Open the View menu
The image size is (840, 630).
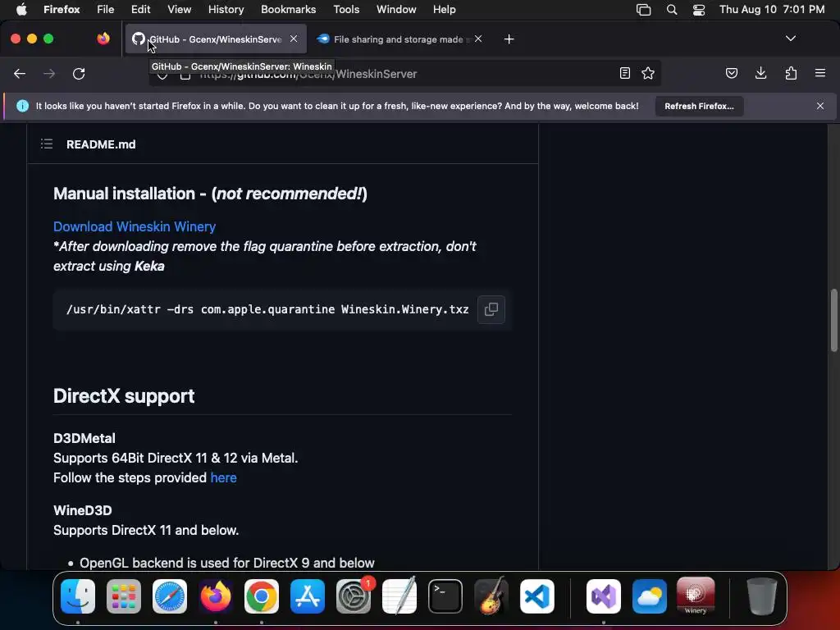coord(179,9)
